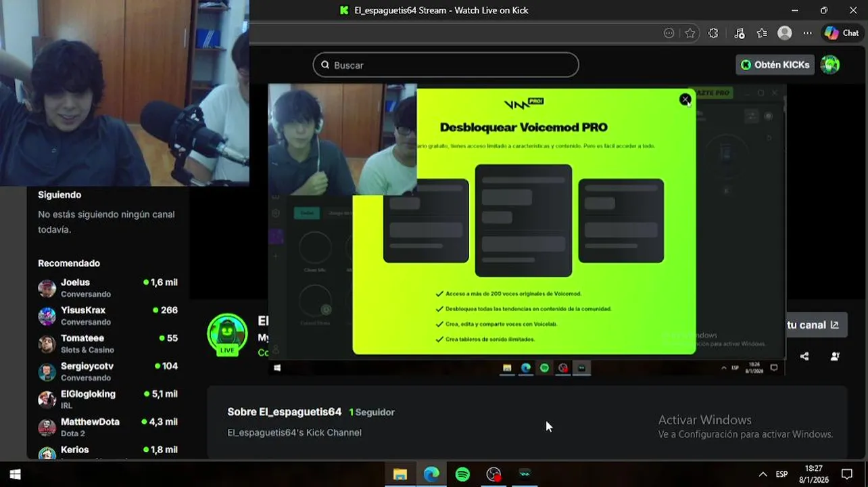Click the 'Sobre El_espaguetis64' heading

click(284, 412)
